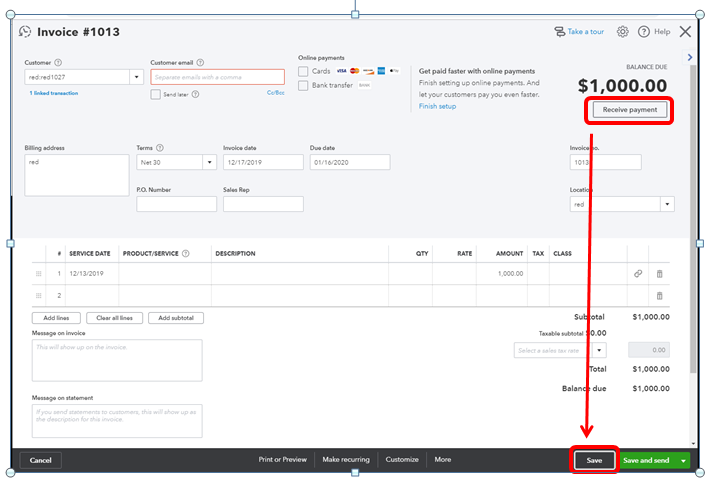Delete line 1 with the trash icon

[659, 274]
